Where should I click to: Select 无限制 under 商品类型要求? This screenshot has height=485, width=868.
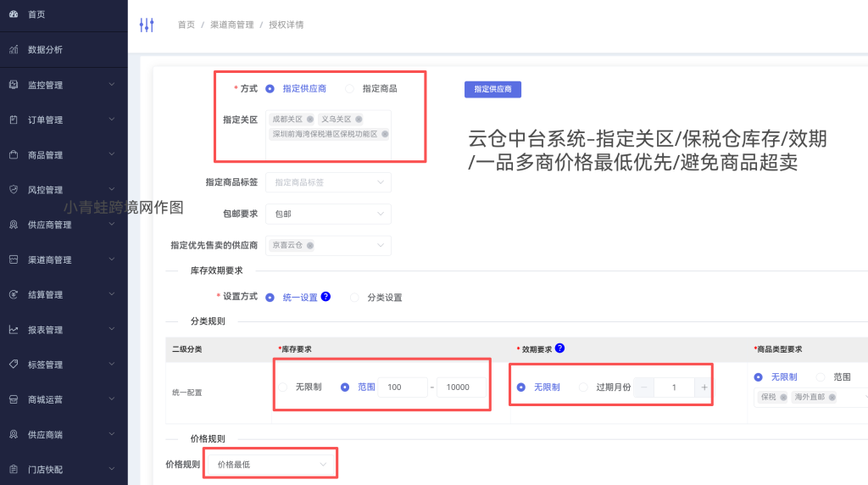coord(759,377)
